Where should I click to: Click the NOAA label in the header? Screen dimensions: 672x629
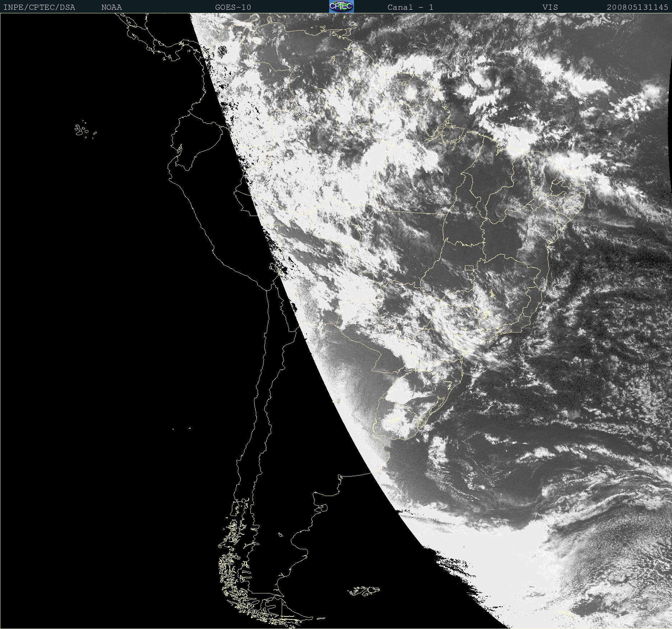coord(111,7)
